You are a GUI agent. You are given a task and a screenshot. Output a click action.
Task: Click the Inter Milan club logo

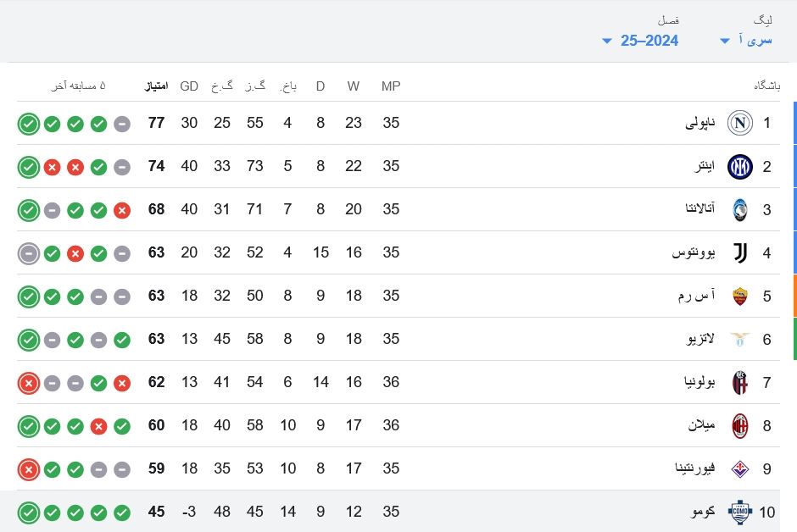[x=739, y=167]
